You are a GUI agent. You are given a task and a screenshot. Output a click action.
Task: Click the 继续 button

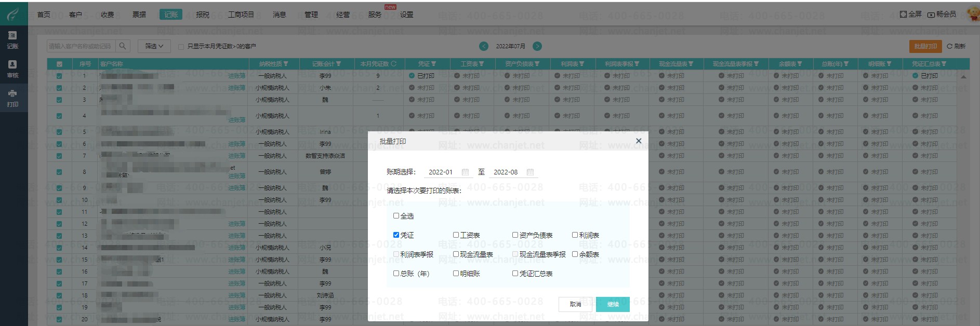click(613, 304)
